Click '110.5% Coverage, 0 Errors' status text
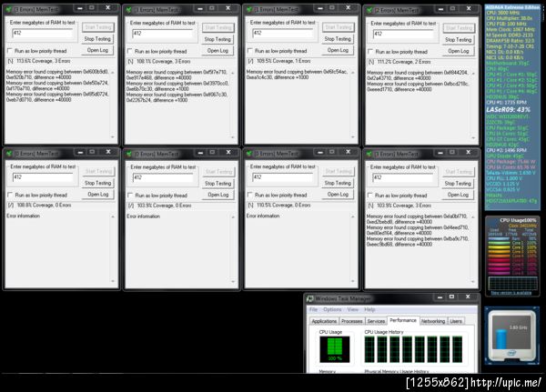This screenshot has height=392, width=546. [x=283, y=205]
